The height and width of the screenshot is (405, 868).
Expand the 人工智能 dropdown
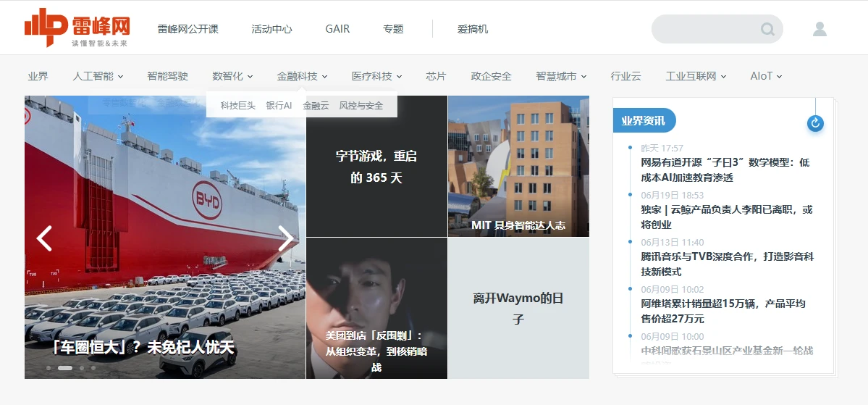tap(98, 76)
